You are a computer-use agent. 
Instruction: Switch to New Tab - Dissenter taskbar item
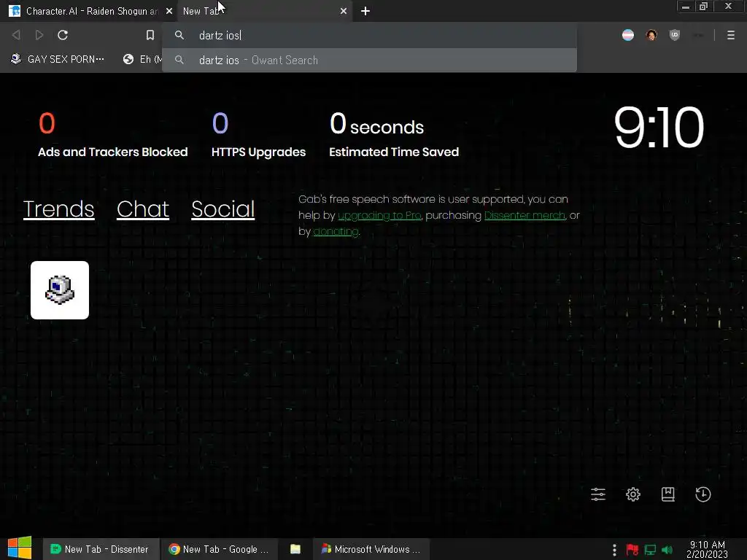click(99, 549)
